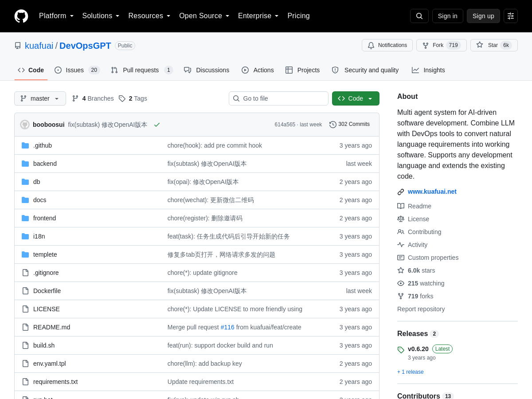The image size is (532, 399).
Task: Switch to the Discussions tab
Action: pos(207,70)
